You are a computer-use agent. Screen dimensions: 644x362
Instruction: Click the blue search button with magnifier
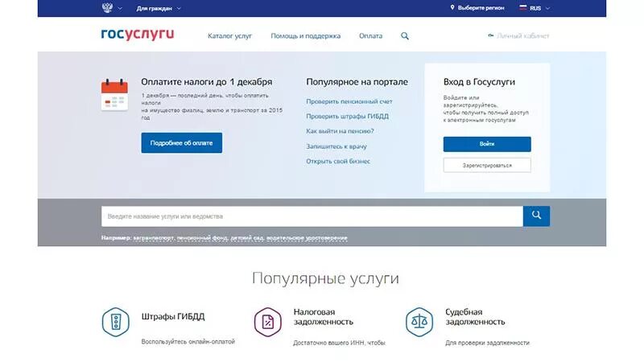pos(536,216)
